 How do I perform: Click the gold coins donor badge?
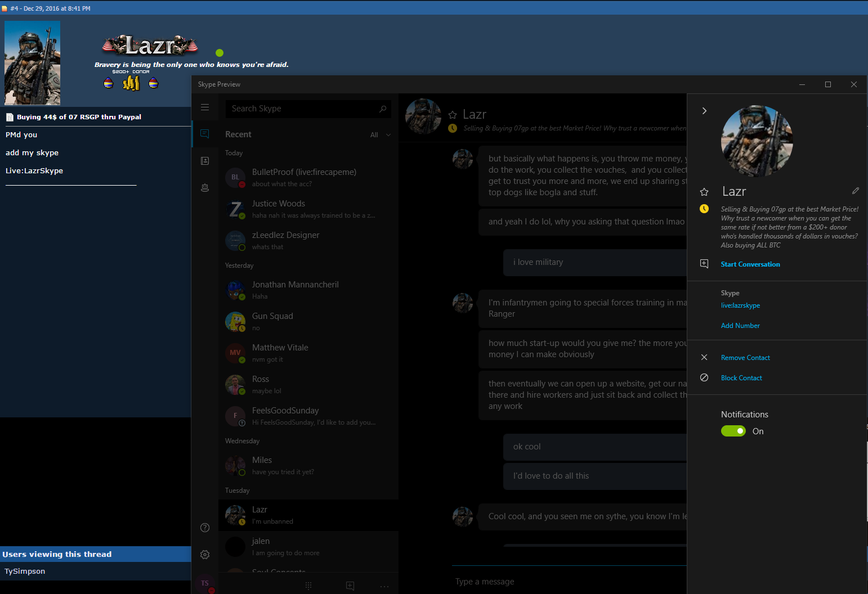(x=131, y=83)
